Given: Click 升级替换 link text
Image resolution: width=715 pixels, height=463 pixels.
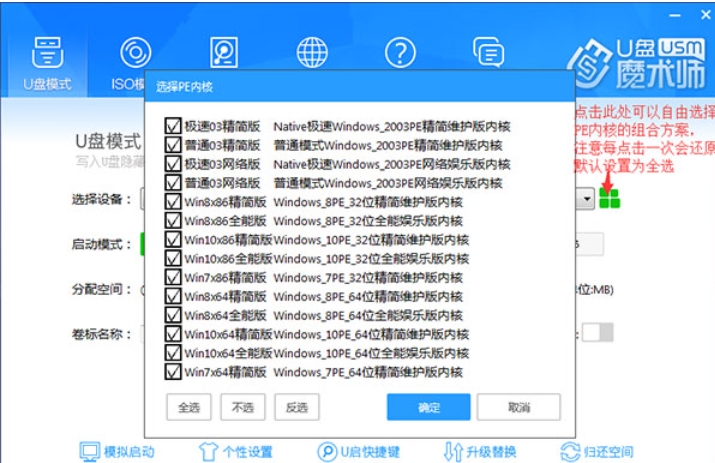Looking at the screenshot, I should 491,452.
